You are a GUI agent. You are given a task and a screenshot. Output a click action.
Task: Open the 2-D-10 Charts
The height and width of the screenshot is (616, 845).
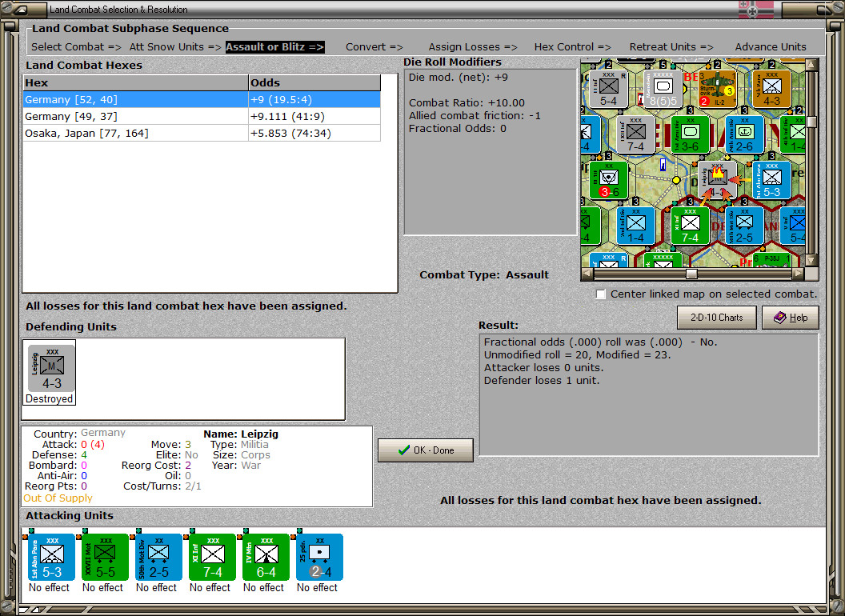point(717,318)
